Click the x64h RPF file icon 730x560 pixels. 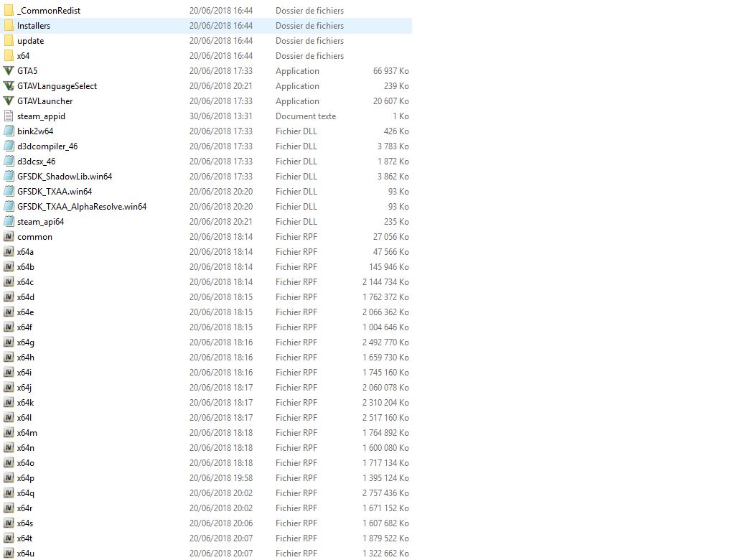click(x=9, y=358)
